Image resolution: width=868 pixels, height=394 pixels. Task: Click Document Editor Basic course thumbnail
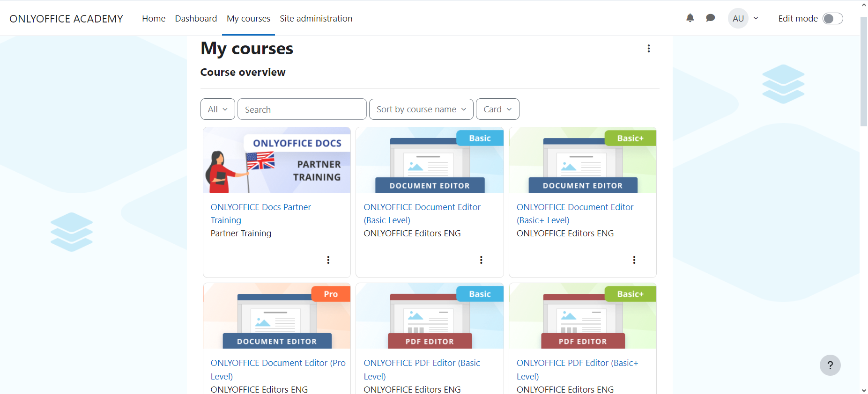pos(430,160)
